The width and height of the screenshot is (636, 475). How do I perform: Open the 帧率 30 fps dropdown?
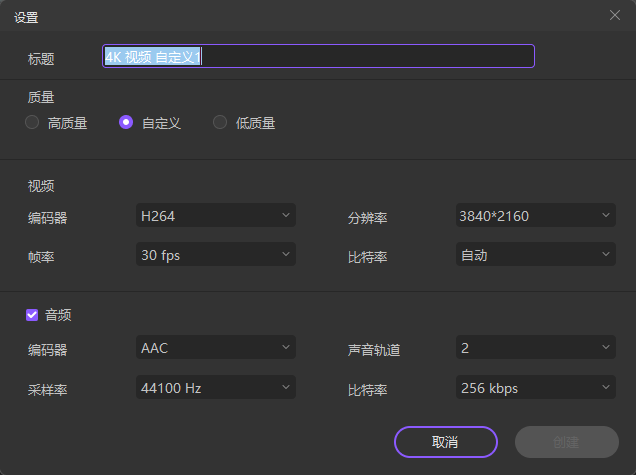coord(215,255)
